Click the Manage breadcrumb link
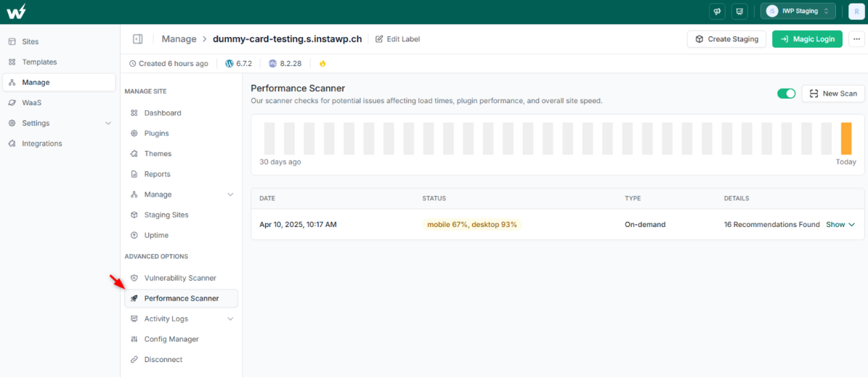868x378 pixels. [x=179, y=39]
